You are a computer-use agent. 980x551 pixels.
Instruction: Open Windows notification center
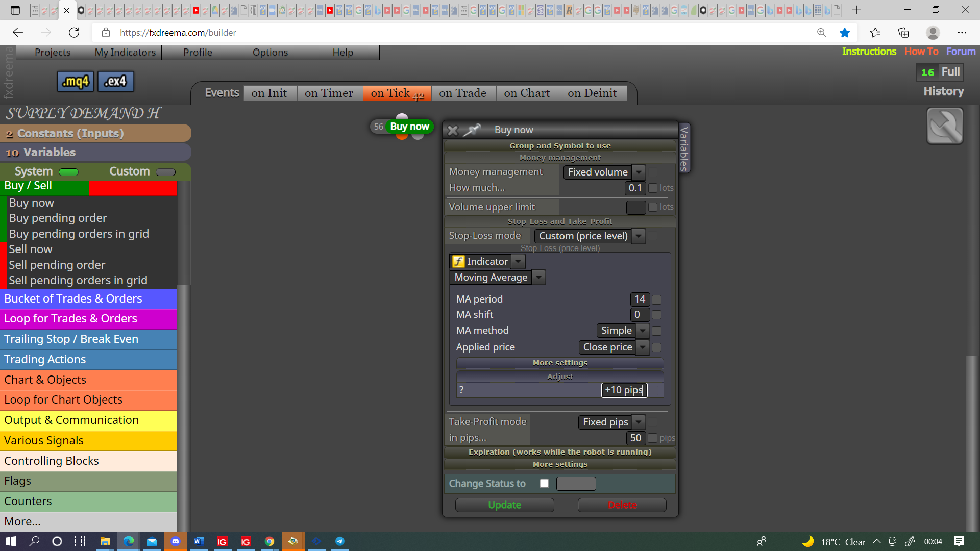pyautogui.click(x=959, y=541)
